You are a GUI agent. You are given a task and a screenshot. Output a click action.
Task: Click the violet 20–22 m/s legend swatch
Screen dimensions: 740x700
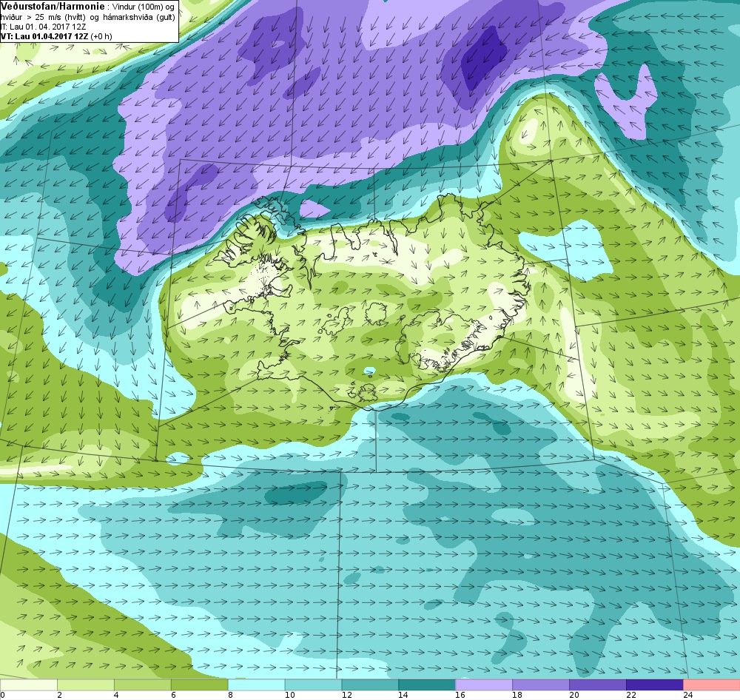pyautogui.click(x=597, y=684)
